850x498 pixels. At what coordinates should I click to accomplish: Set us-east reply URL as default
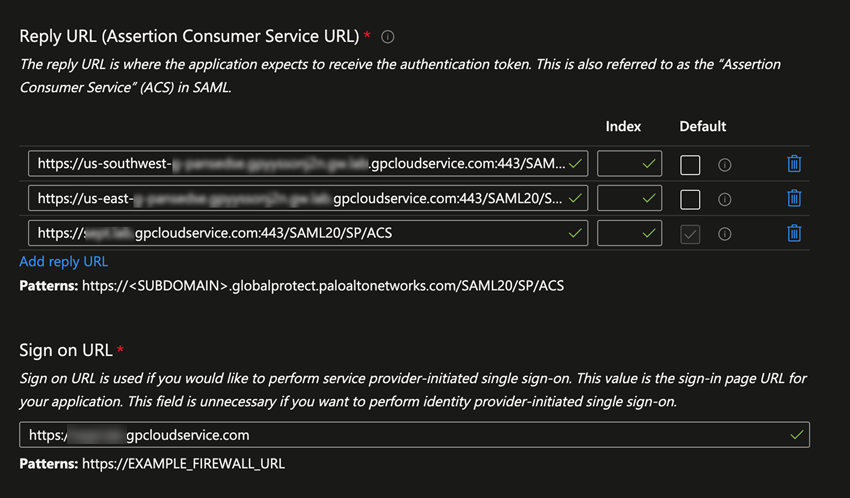pyautogui.click(x=690, y=199)
